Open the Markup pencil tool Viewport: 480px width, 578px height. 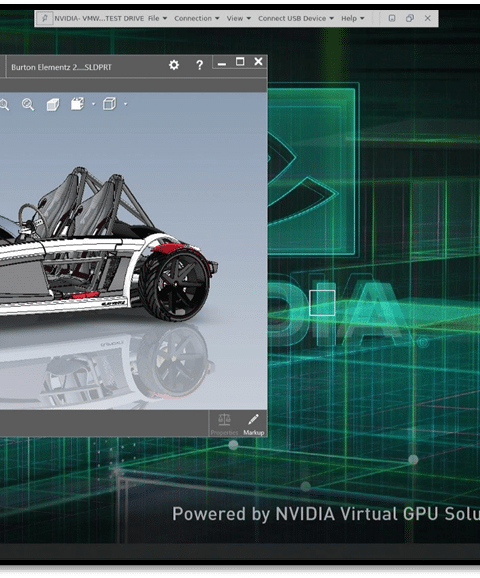click(x=254, y=424)
